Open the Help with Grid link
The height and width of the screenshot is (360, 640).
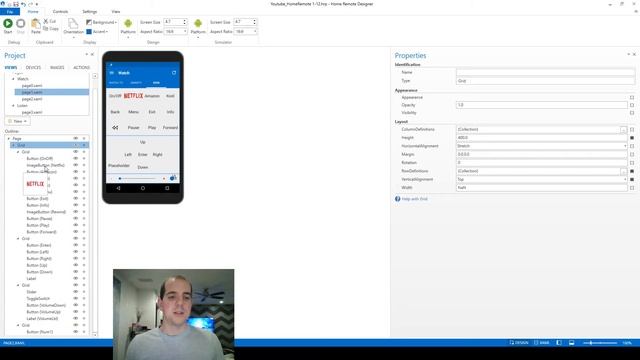tap(415, 199)
